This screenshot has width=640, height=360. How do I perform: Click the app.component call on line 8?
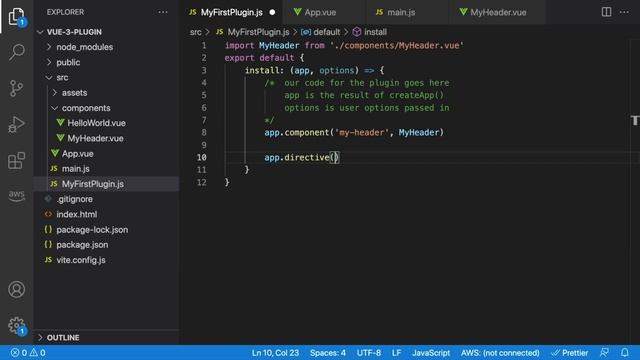[x=354, y=132]
